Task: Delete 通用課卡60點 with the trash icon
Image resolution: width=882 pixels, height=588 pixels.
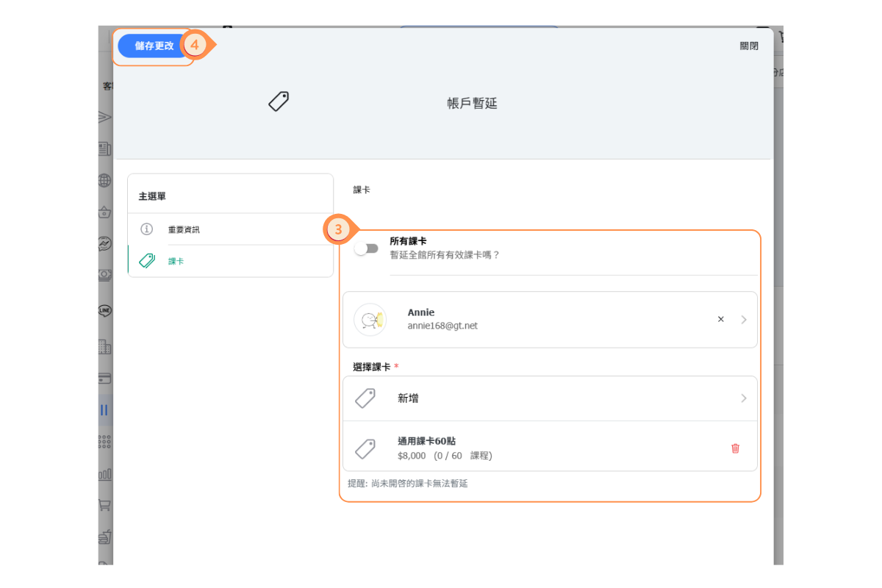Action: 735,448
